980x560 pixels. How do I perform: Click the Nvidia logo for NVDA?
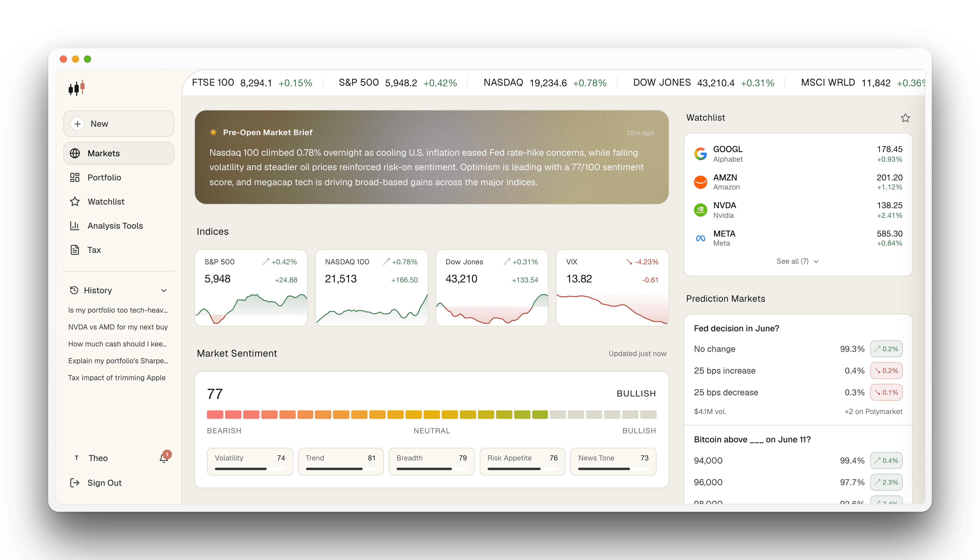701,210
